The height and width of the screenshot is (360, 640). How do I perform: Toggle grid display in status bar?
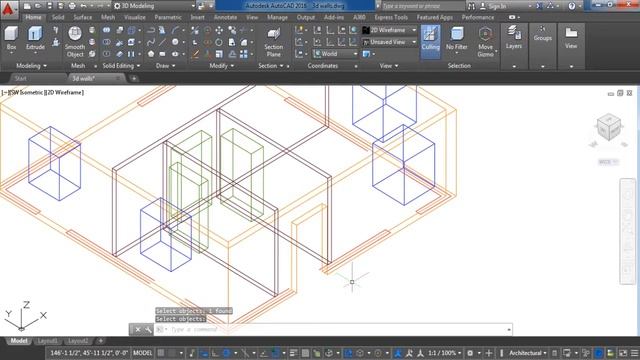pos(161,353)
